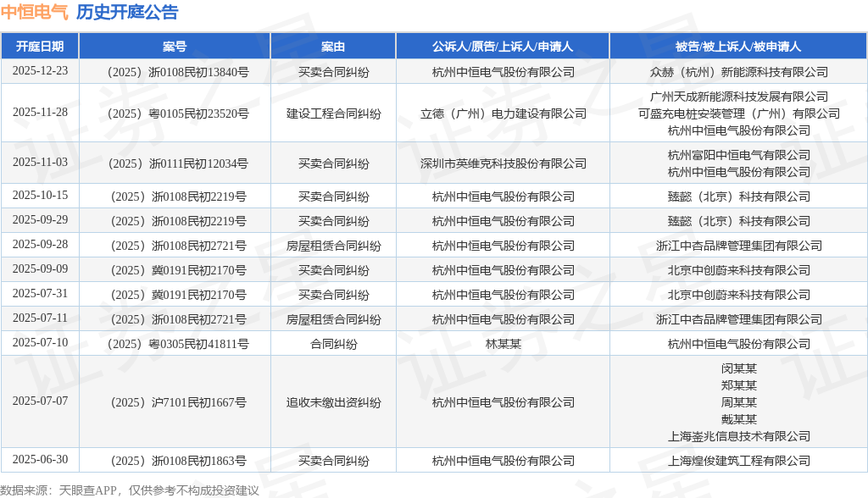
Task: Click the 追收未缴出资纠纷 cause cell
Action: click(x=333, y=402)
